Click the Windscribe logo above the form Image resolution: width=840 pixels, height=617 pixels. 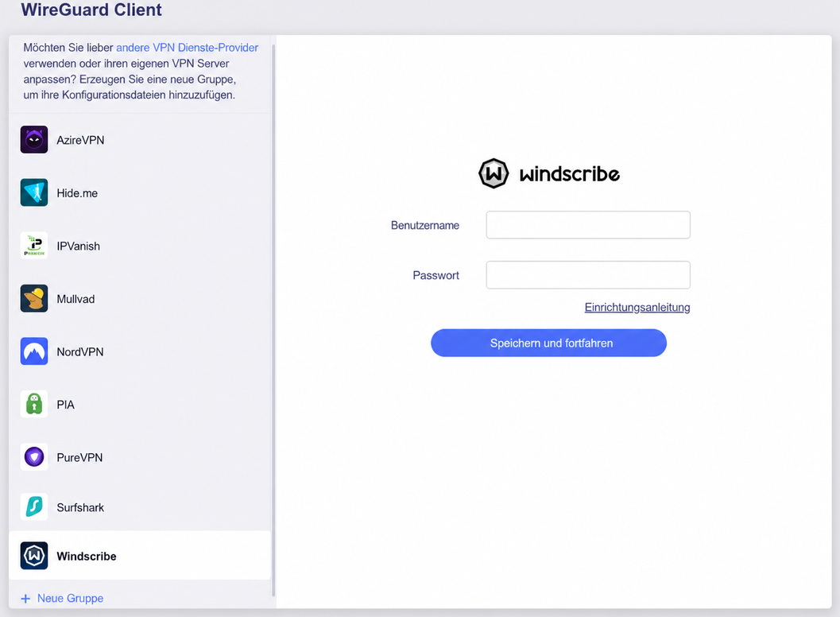pos(549,173)
